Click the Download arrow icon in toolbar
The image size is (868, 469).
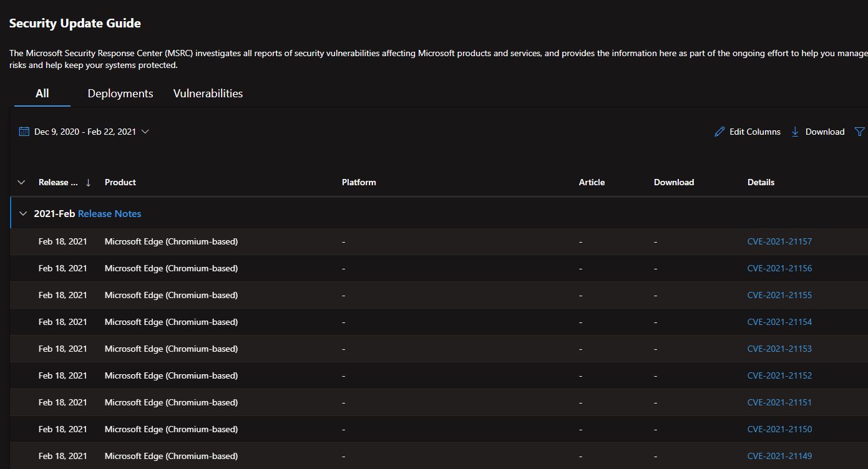point(795,132)
